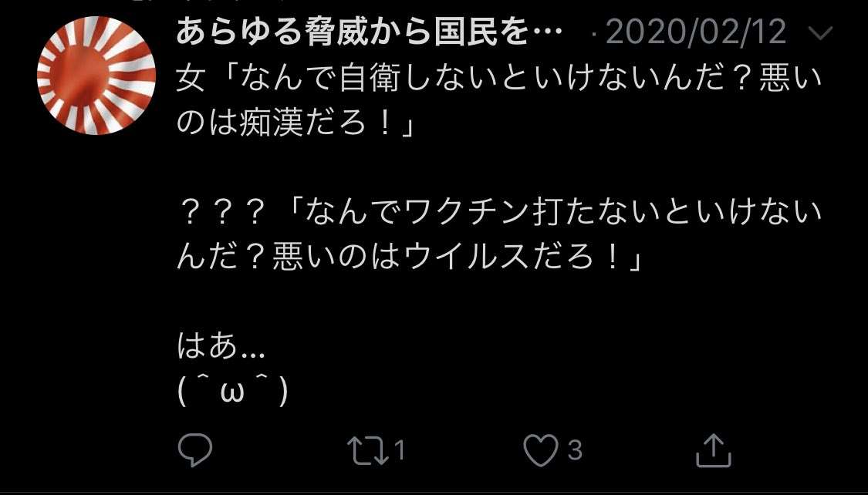The height and width of the screenshot is (495, 868).
Task: Open the reply speech bubble icon
Action: (x=195, y=450)
